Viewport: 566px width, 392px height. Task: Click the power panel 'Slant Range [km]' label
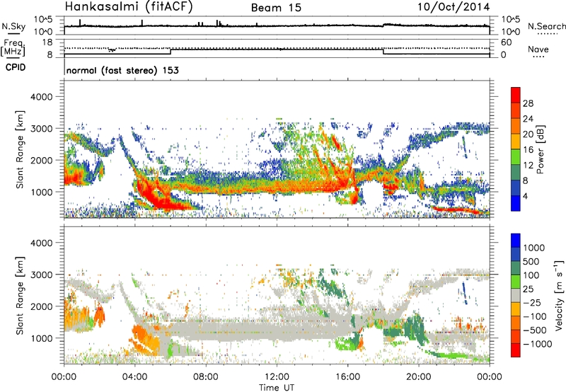click(x=20, y=149)
